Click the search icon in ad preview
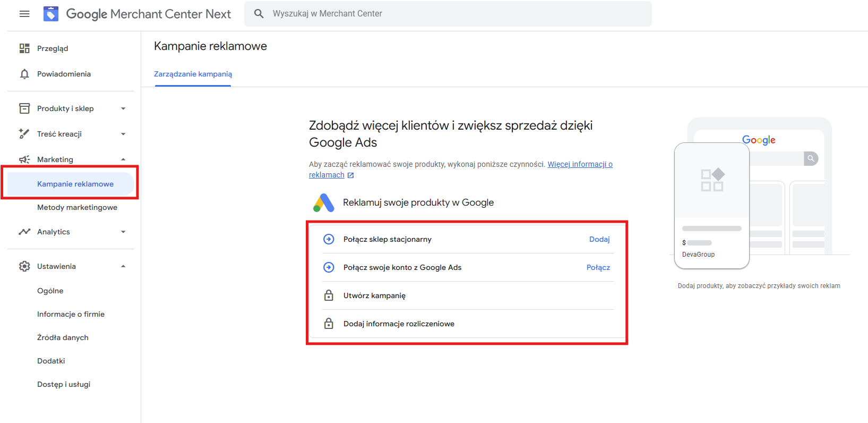 [x=811, y=158]
